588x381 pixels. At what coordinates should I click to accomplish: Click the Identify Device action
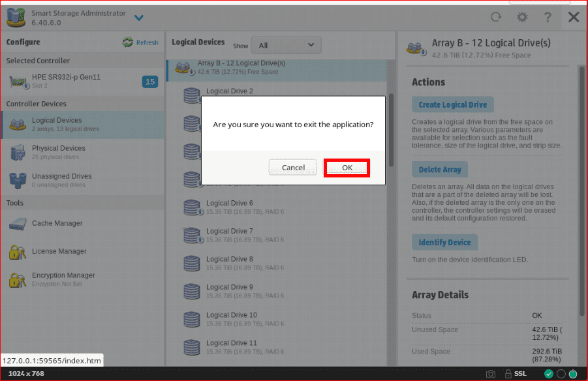coord(444,242)
